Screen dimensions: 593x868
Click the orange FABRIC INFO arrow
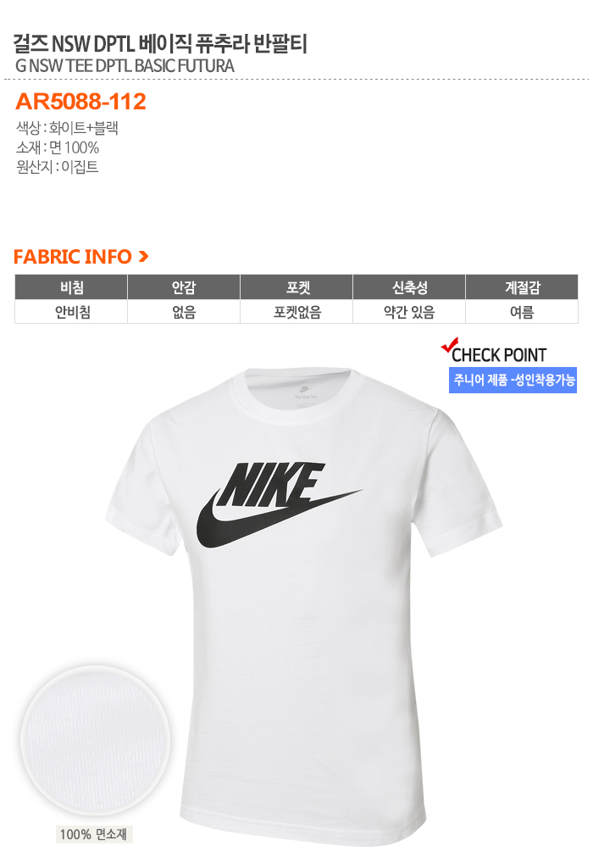(143, 256)
